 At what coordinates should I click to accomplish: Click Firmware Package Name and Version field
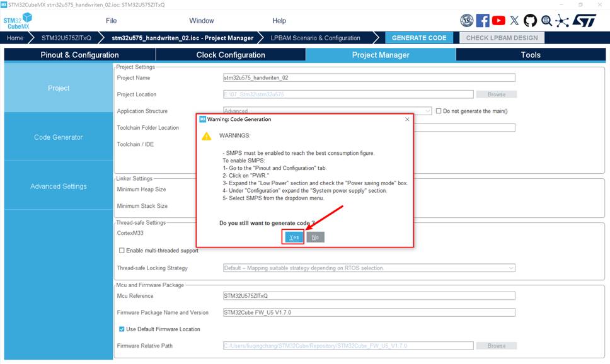[x=369, y=312]
